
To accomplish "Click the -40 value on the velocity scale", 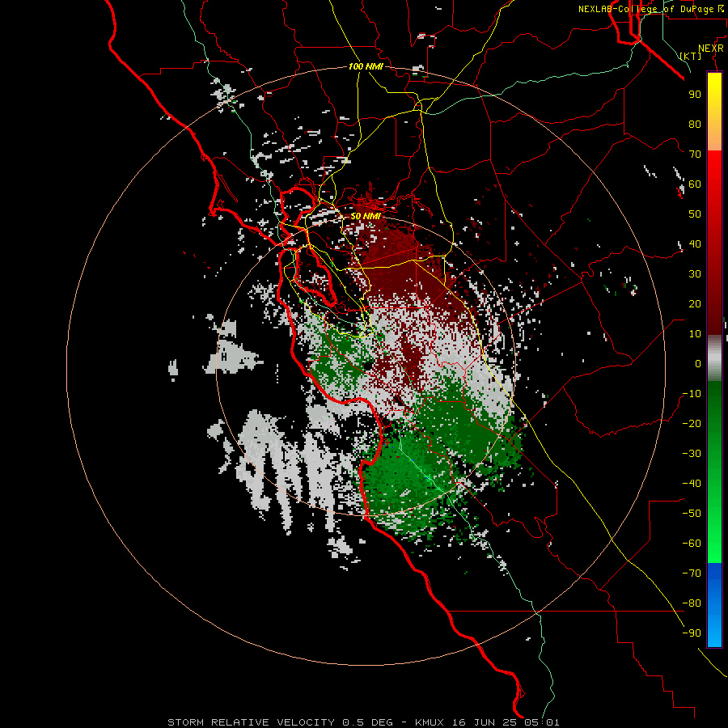I will pyautogui.click(x=692, y=484).
